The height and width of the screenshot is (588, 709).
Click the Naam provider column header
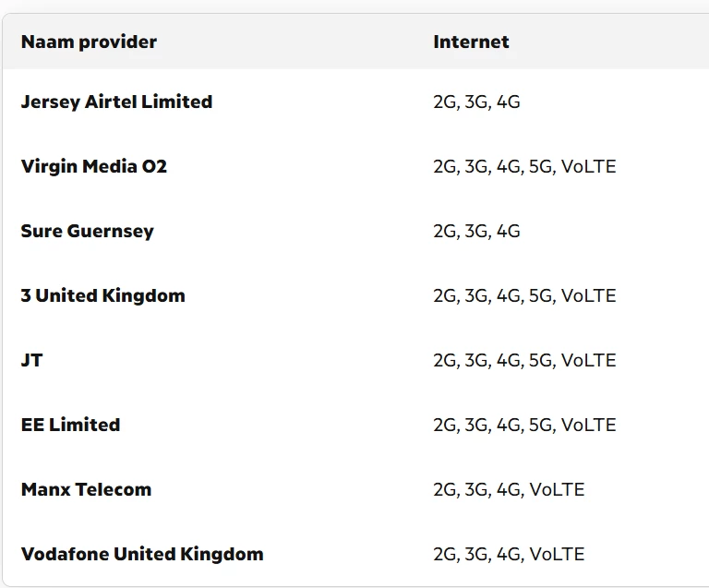click(x=89, y=42)
